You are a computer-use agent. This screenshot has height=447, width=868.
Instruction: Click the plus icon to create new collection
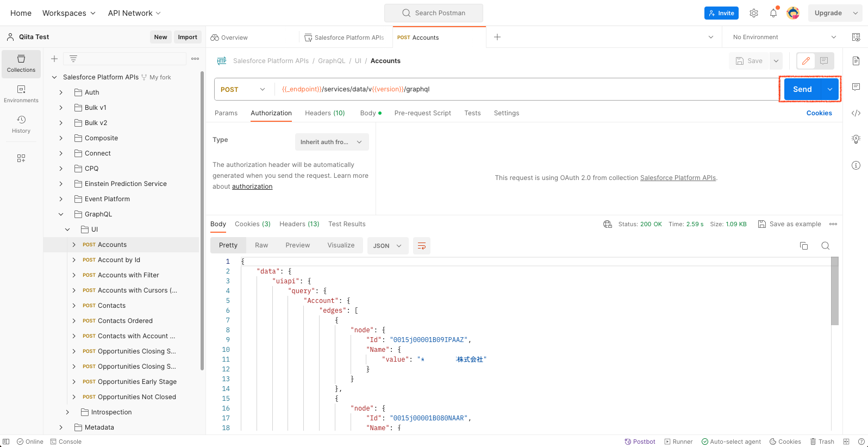(x=54, y=59)
